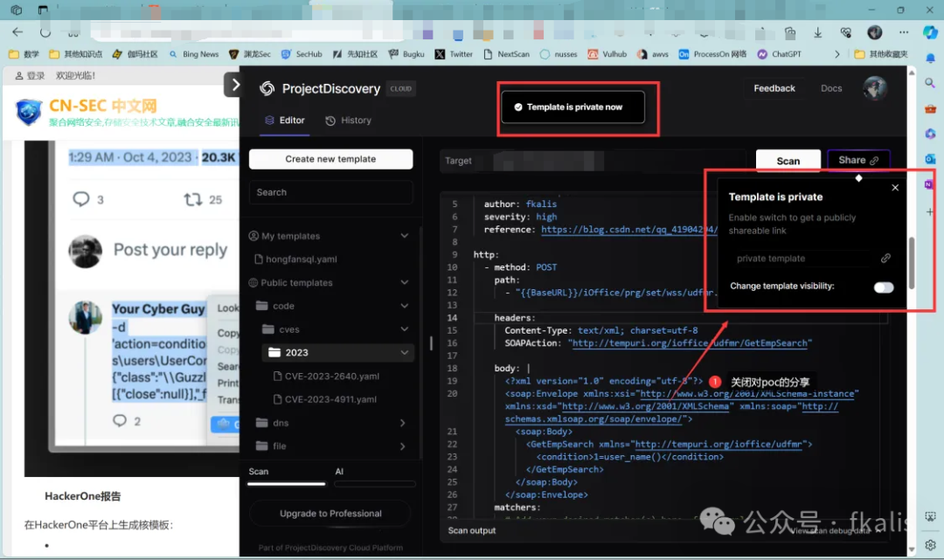Image resolution: width=944 pixels, height=560 pixels.
Task: Click the ProjectDiscovery logo icon
Action: (267, 88)
